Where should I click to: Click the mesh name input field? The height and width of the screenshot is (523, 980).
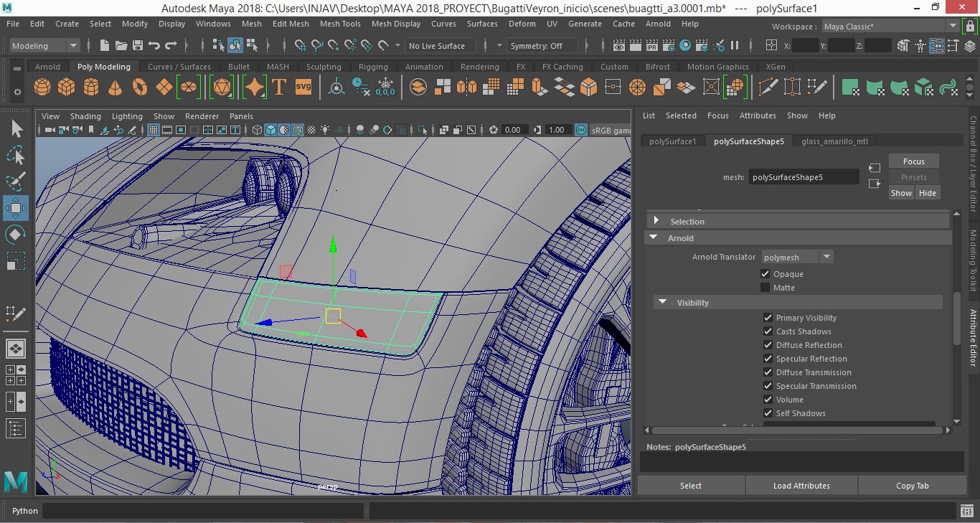coord(804,177)
